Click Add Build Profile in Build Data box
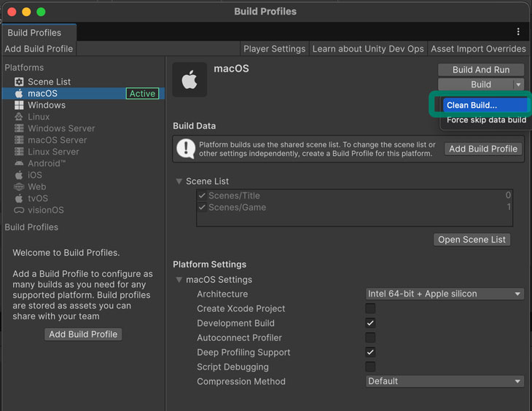The image size is (532, 411). 483,149
